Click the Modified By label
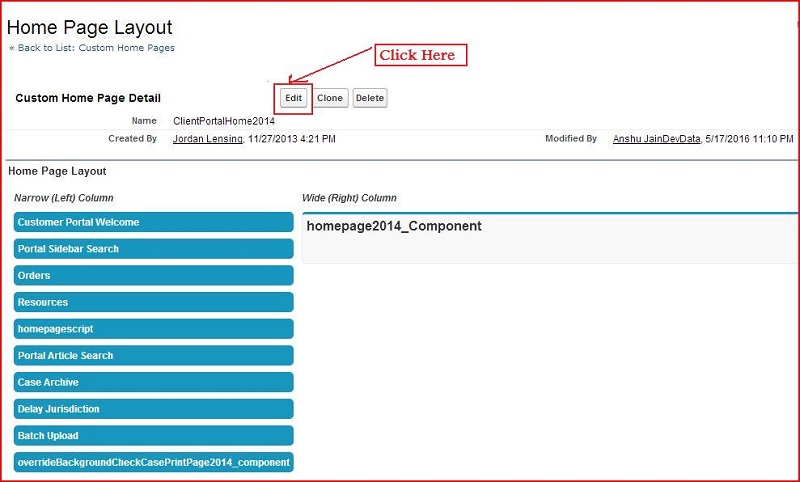 (x=571, y=138)
